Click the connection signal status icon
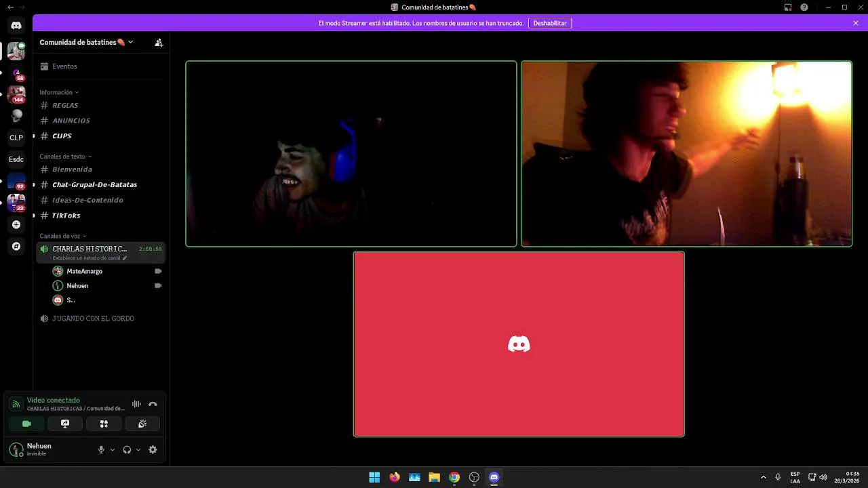 [x=16, y=404]
